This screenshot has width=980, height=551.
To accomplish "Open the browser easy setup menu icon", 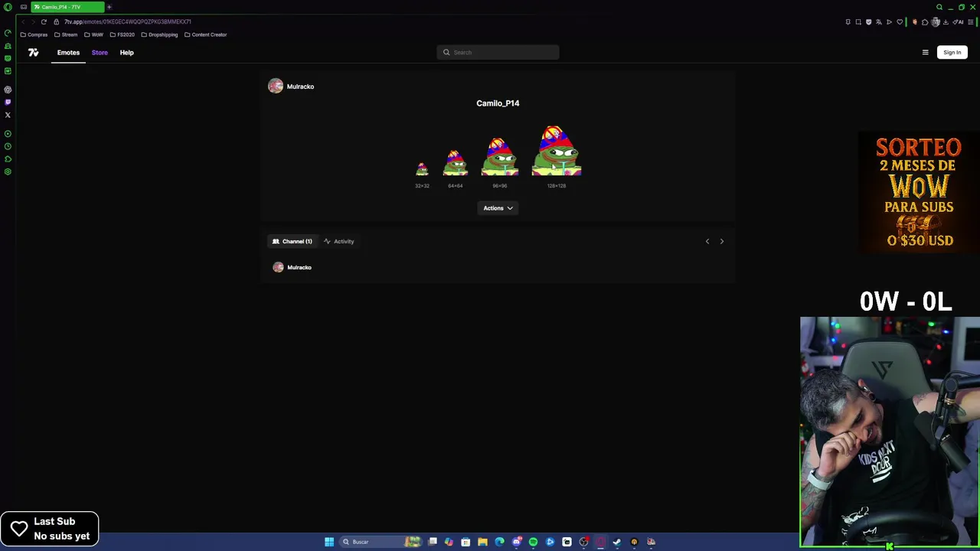I will click(x=970, y=21).
